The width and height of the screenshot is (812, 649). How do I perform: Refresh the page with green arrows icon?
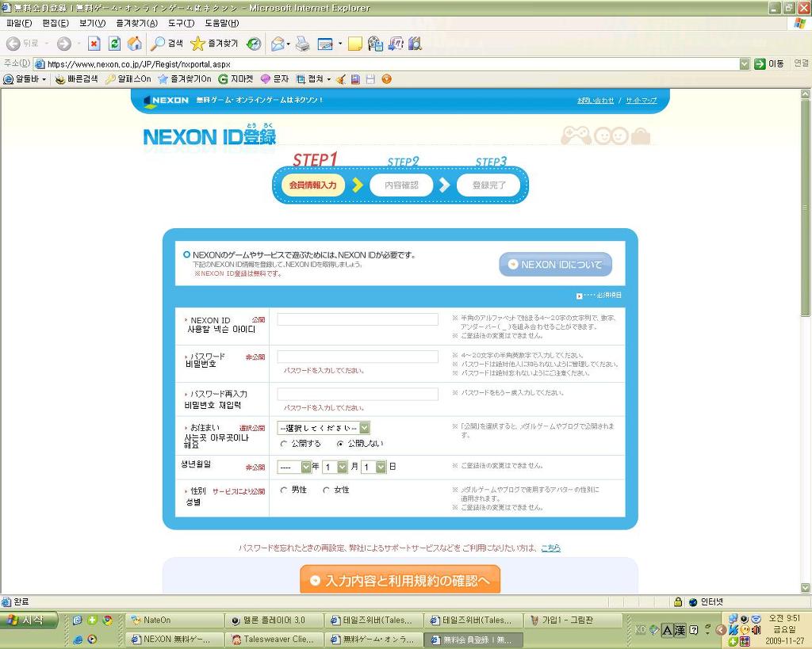(x=114, y=44)
